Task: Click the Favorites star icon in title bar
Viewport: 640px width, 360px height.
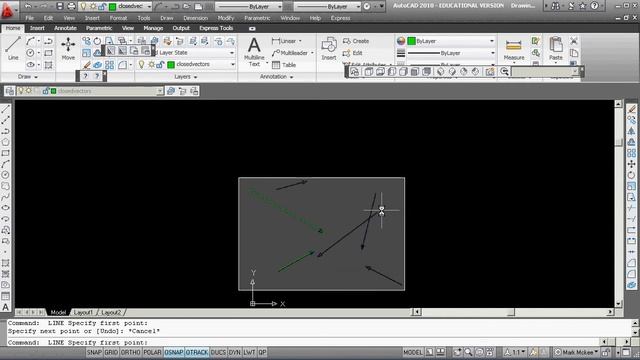Action: (x=582, y=6)
